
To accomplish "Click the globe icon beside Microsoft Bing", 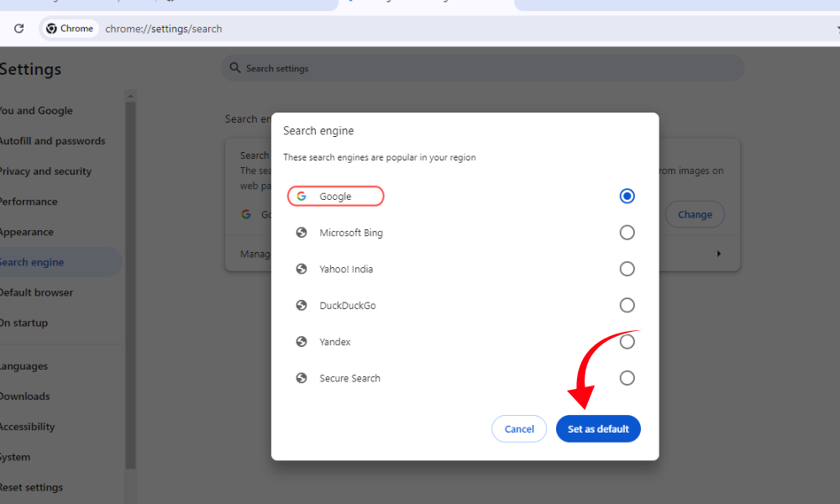I will 302,233.
